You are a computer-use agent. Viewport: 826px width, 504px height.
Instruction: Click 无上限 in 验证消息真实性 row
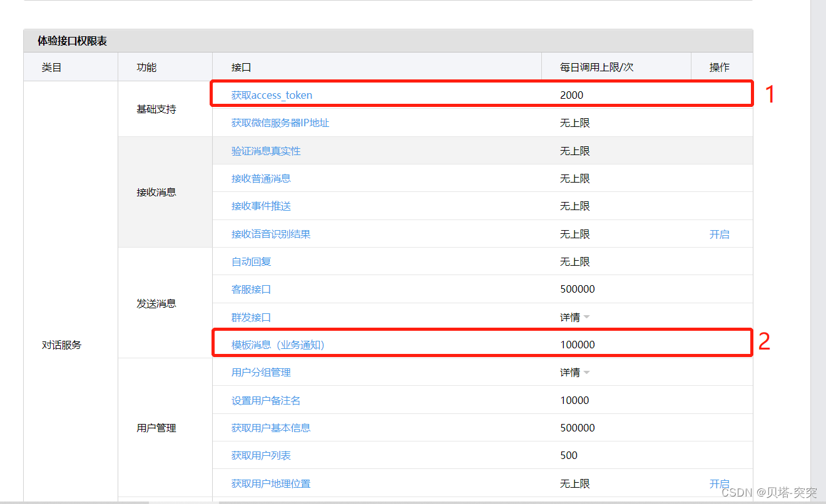coord(575,151)
